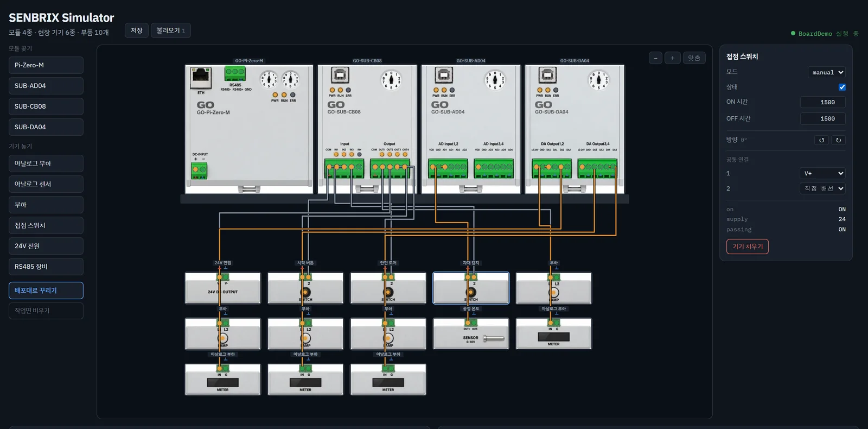868x429 pixels.
Task: Fit the canvas with 맞춤 button
Action: tap(694, 58)
